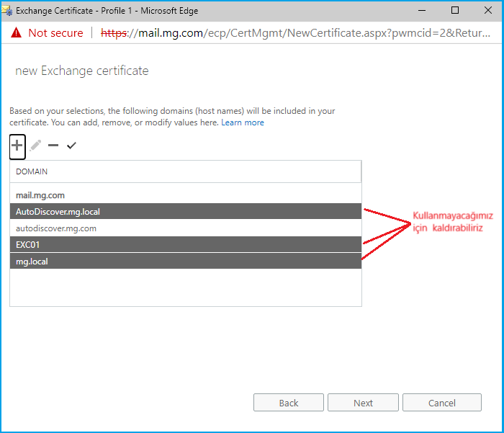
Task: Click the pencil edit domain icon
Action: click(x=36, y=146)
